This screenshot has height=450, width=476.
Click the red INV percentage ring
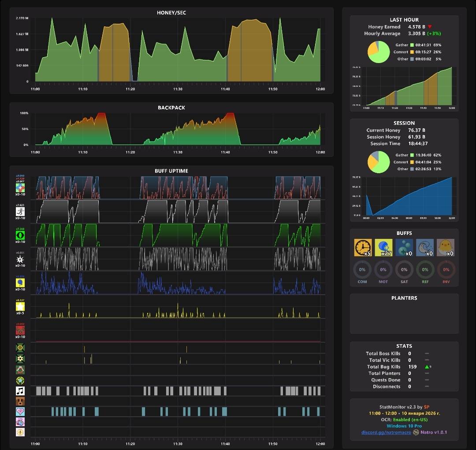[446, 270]
